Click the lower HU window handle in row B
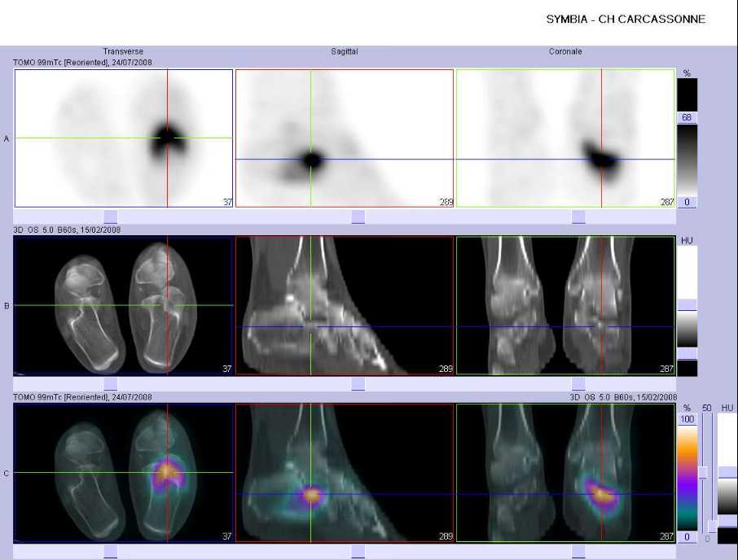 (687, 353)
